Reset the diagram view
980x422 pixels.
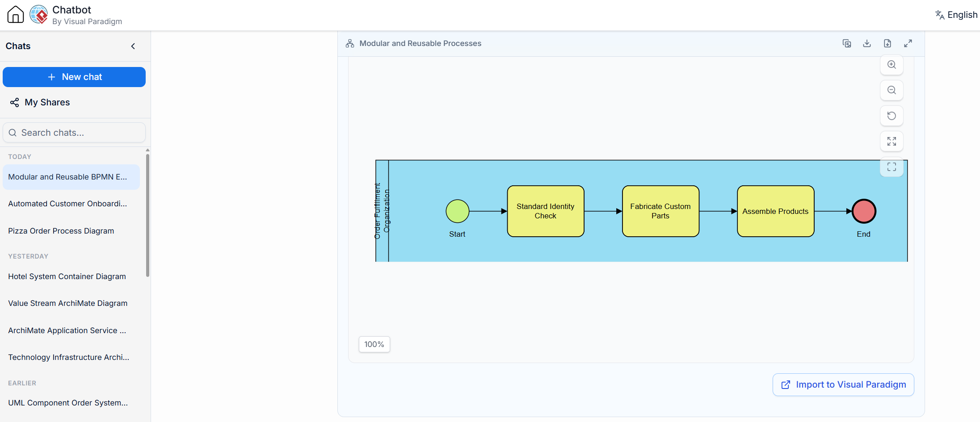[892, 116]
